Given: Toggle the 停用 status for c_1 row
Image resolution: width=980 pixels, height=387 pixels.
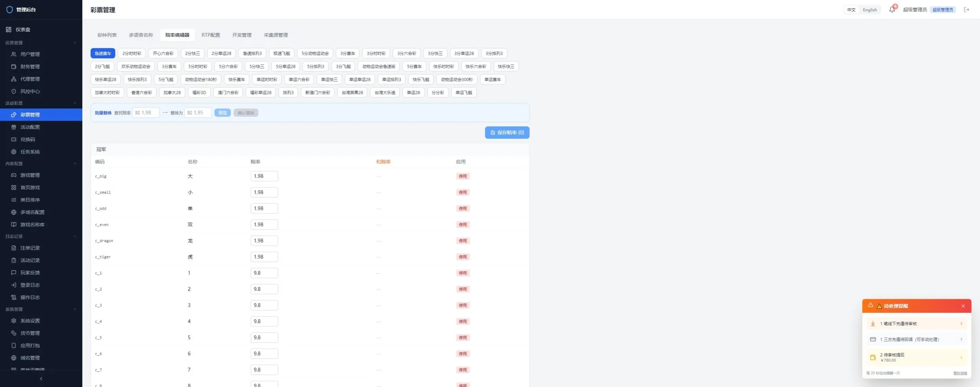Looking at the screenshot, I should [463, 273].
